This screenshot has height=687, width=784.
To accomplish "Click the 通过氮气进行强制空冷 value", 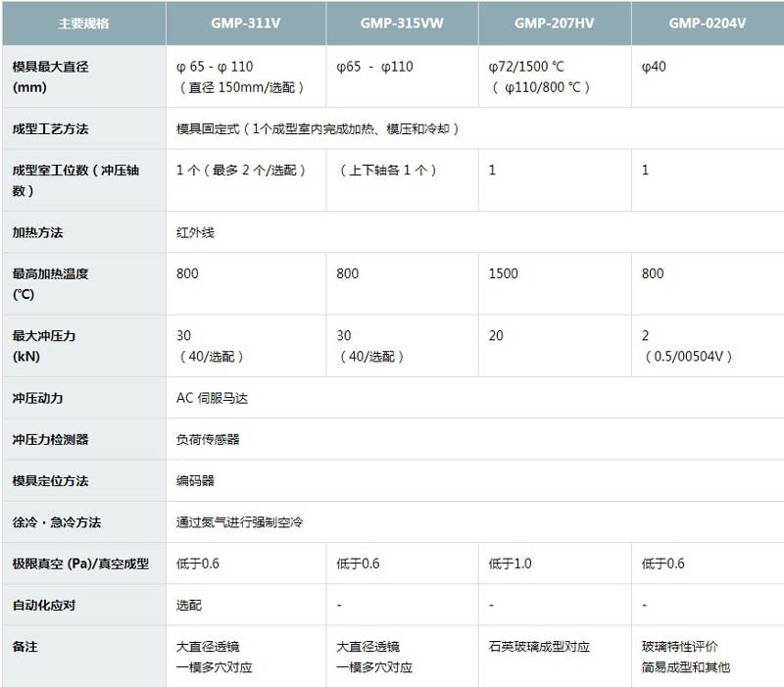I will (239, 522).
